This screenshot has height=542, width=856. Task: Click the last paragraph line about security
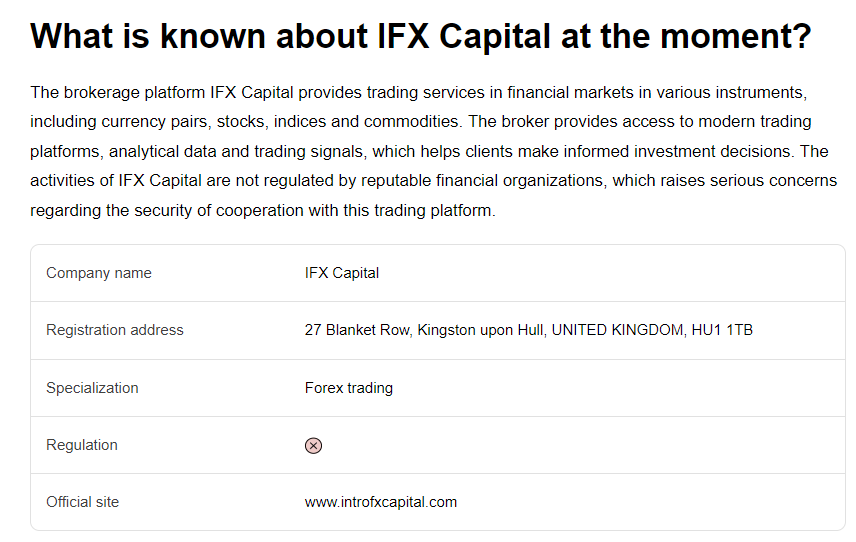[263, 211]
